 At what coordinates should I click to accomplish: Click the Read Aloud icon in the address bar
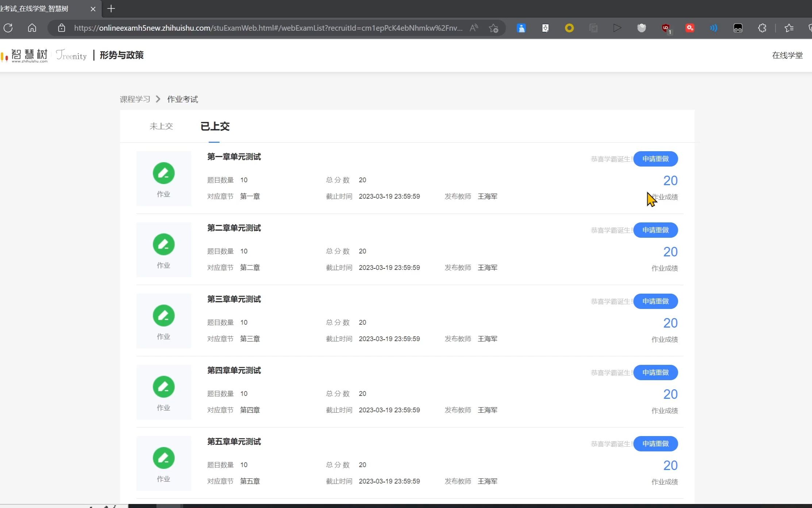(x=474, y=28)
